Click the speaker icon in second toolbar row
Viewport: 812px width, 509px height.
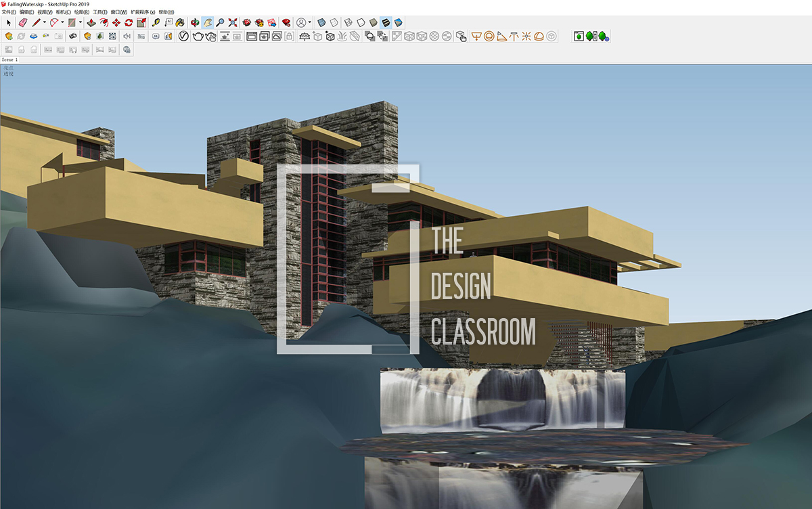tap(127, 36)
